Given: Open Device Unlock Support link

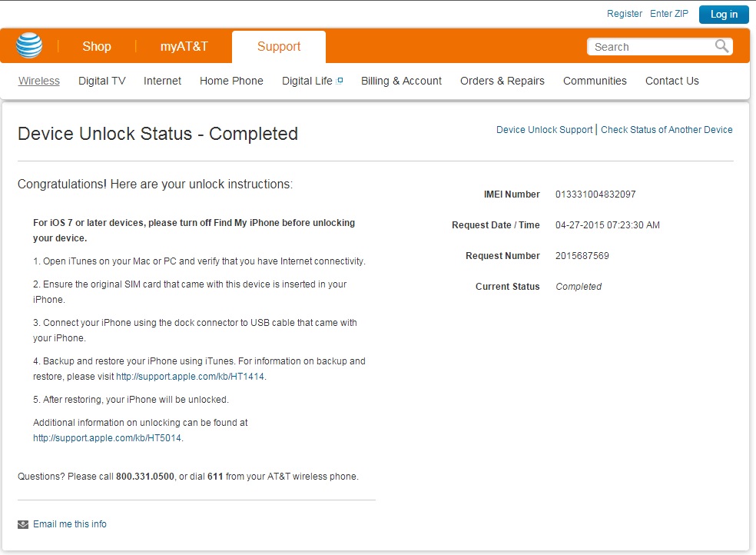Looking at the screenshot, I should click(545, 130).
